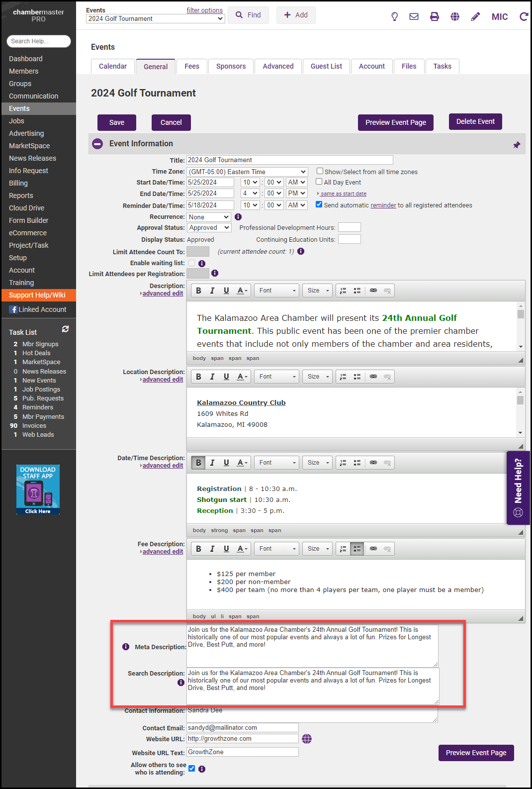The width and height of the screenshot is (532, 789).
Task: Uncheck Send automatic reminder checkbox
Action: pyautogui.click(x=319, y=204)
